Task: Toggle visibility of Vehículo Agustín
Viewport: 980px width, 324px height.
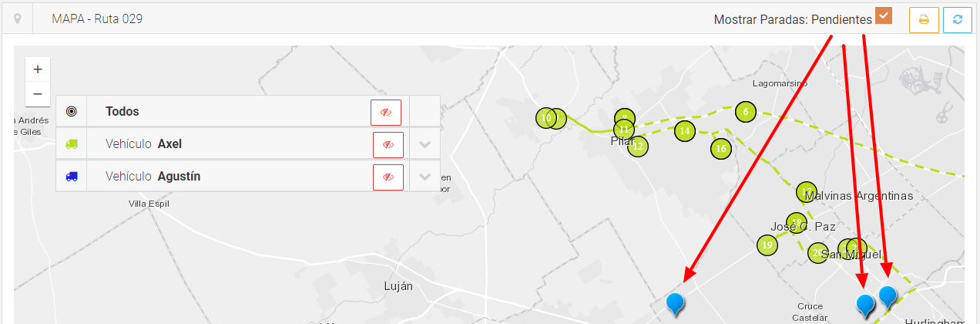Action: [388, 177]
